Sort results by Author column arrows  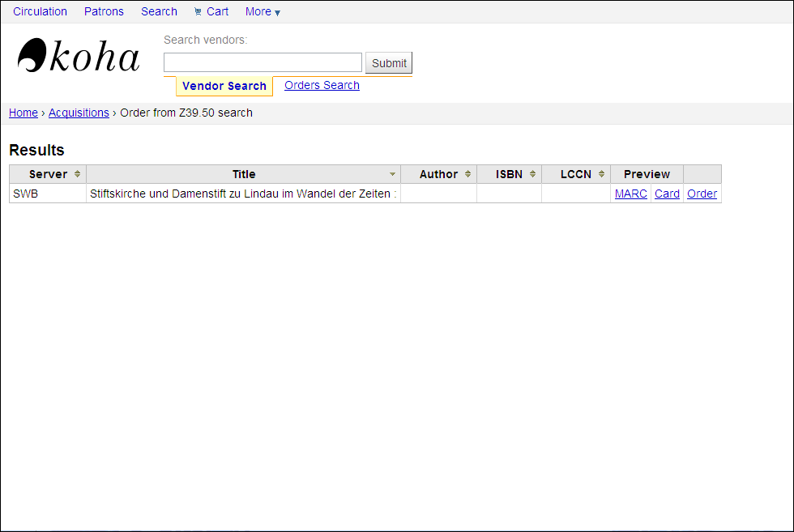[467, 174]
